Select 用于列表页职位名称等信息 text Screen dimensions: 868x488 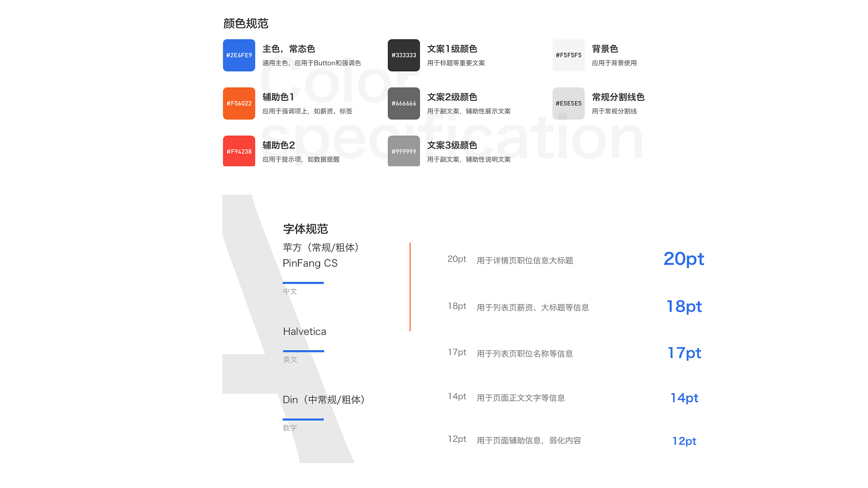tap(524, 354)
